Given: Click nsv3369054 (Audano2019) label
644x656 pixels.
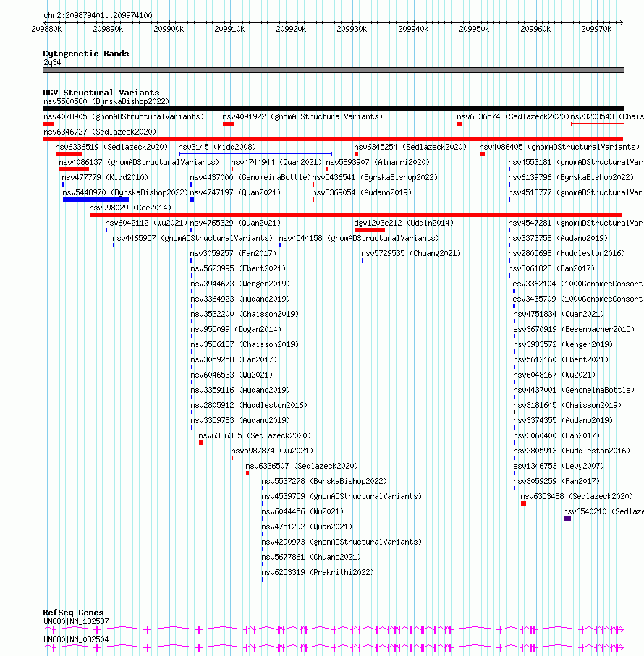Looking at the screenshot, I should pyautogui.click(x=362, y=192).
